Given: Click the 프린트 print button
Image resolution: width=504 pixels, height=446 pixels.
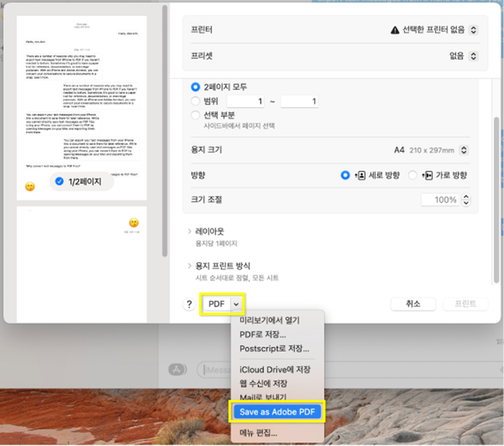Looking at the screenshot, I should click(x=466, y=304).
